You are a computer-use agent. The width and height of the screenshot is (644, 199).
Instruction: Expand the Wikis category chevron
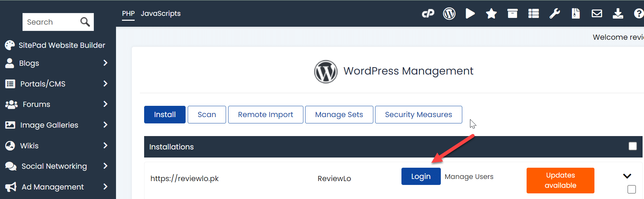[x=105, y=145]
